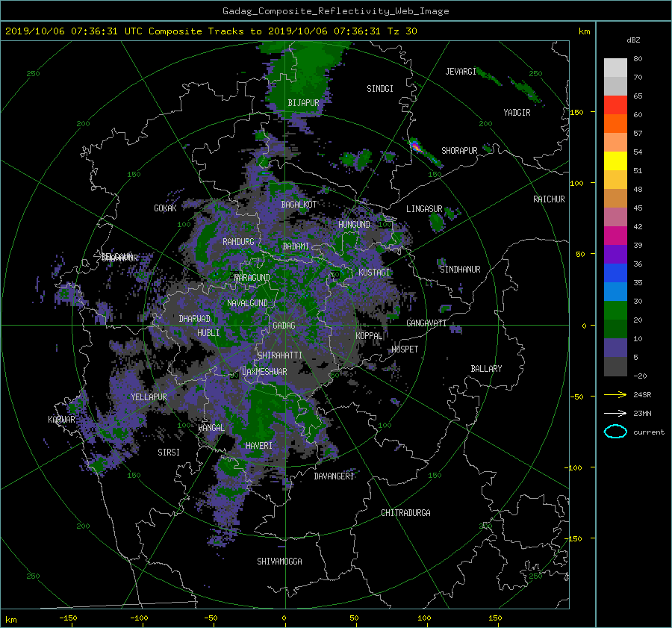Click the BALLARY city label
Screen dimensions: 672x628
pos(486,369)
